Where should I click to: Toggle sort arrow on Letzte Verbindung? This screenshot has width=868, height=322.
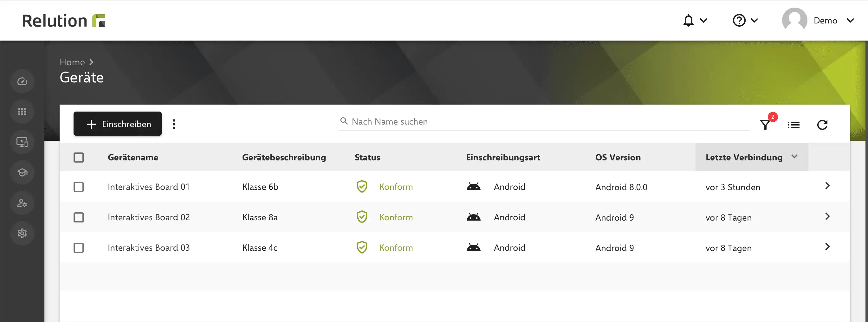point(794,156)
